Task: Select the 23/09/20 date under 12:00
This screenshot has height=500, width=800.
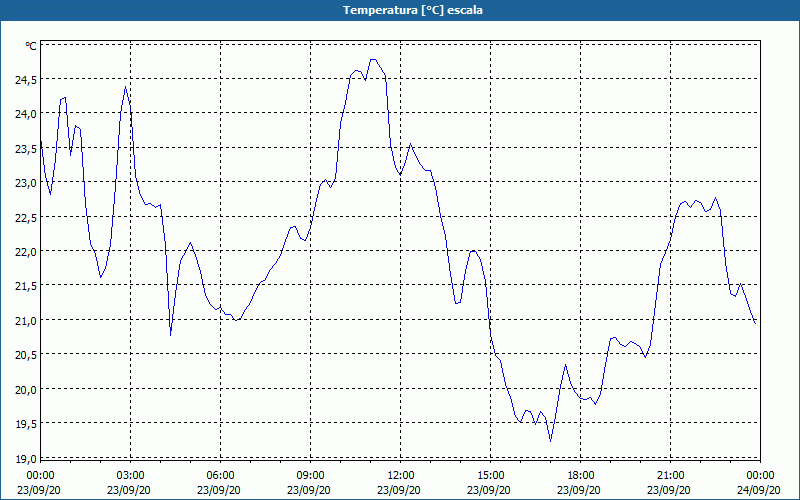Action: (399, 490)
